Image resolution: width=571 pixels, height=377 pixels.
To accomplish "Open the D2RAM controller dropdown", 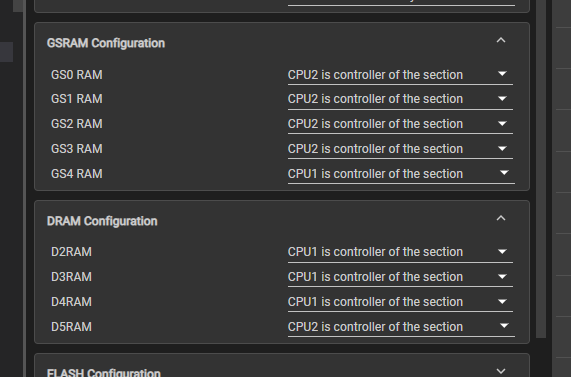I will pyautogui.click(x=400, y=252).
